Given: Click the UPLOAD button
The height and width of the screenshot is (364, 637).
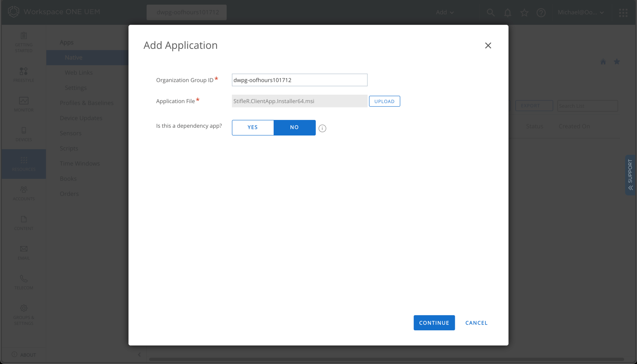Looking at the screenshot, I should coord(384,101).
